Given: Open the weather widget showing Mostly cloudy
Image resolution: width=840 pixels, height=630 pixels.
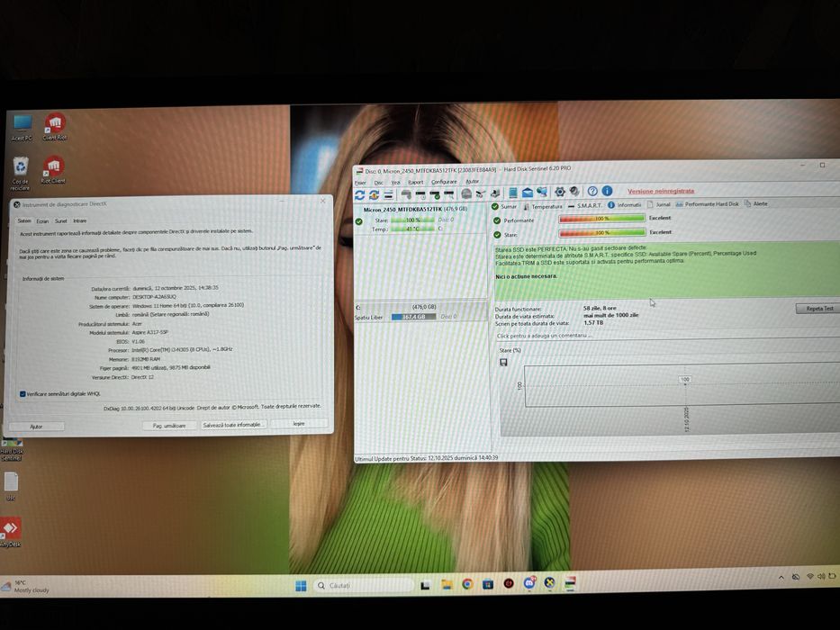Looking at the screenshot, I should click(26, 587).
